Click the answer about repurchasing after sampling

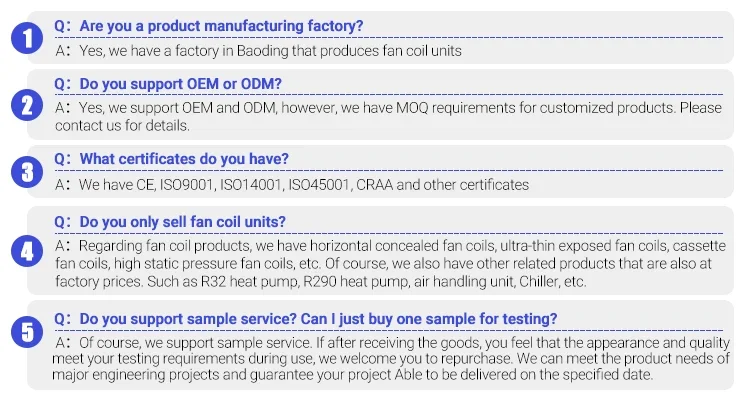[390, 358]
